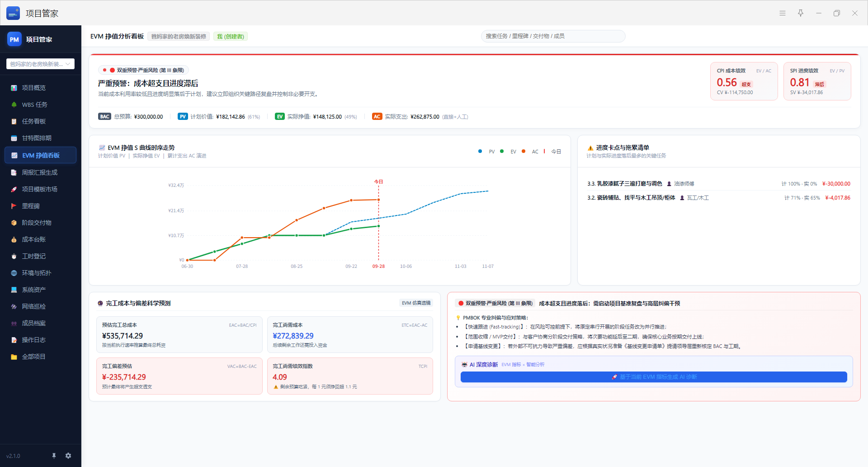Click the search tasks input field
The image size is (868, 467).
553,36
